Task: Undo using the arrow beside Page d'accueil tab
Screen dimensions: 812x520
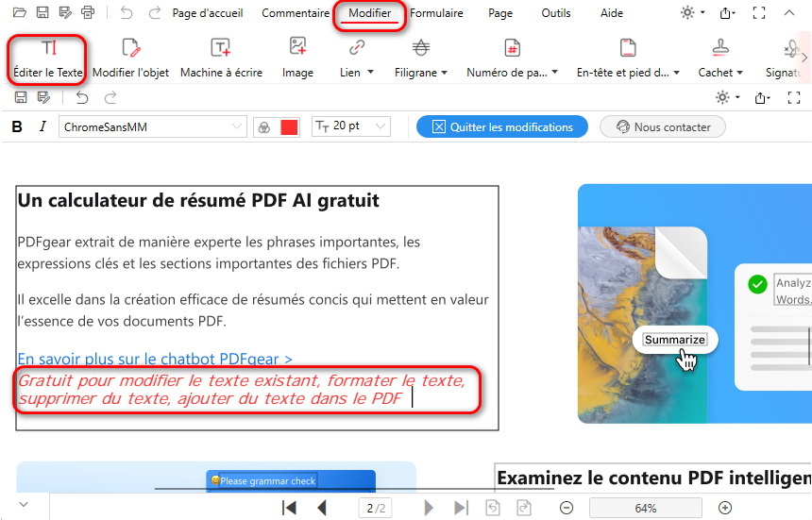Action: point(127,12)
